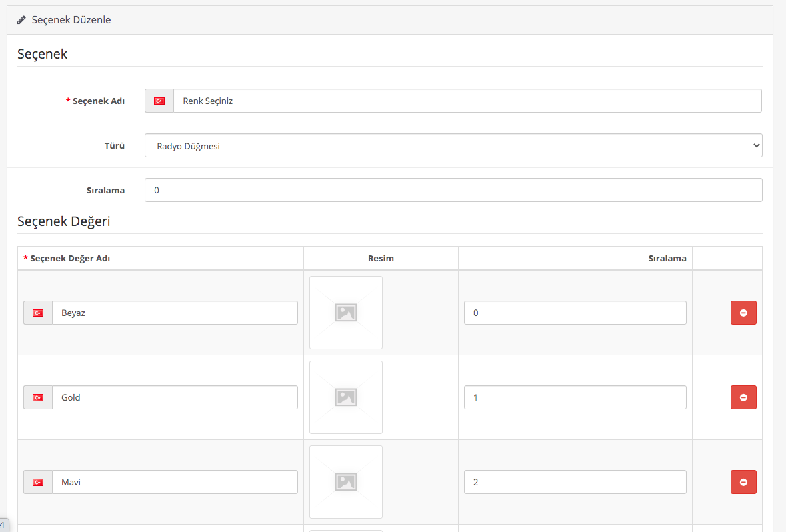Click the Sıralama field in the Mavi row
The width and height of the screenshot is (786, 532).
[x=575, y=483]
